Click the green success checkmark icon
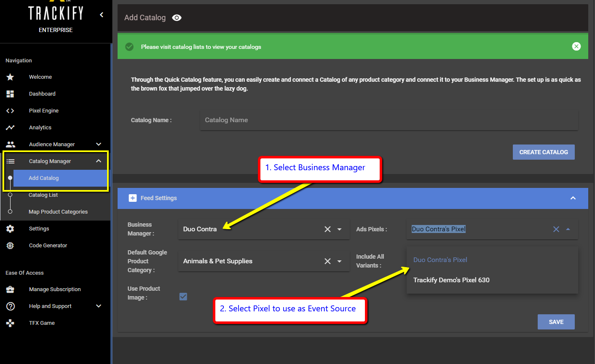Viewport: 595px width, 364px height. tap(129, 47)
